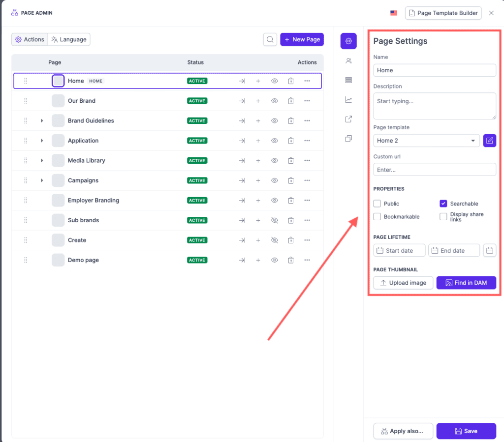Open the Language menu
This screenshot has width=504, height=442.
point(69,39)
